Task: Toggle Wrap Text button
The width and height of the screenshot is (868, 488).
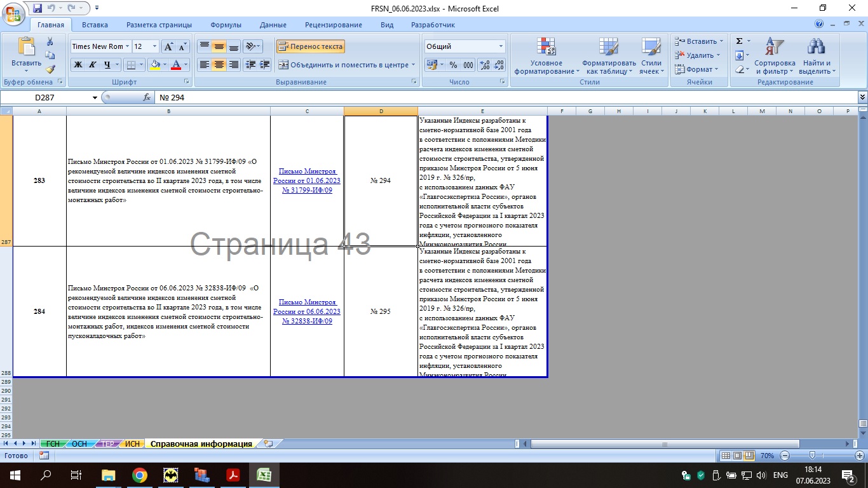Action: 311,46
